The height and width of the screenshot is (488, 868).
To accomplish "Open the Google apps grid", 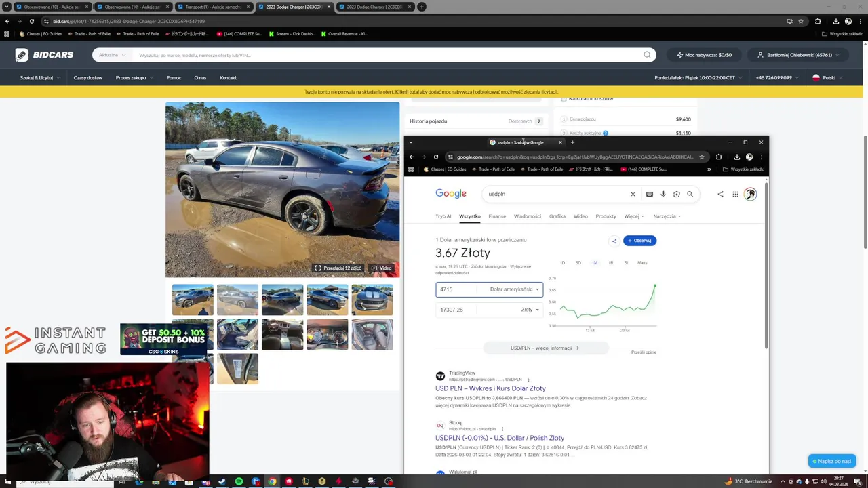I will tap(735, 194).
